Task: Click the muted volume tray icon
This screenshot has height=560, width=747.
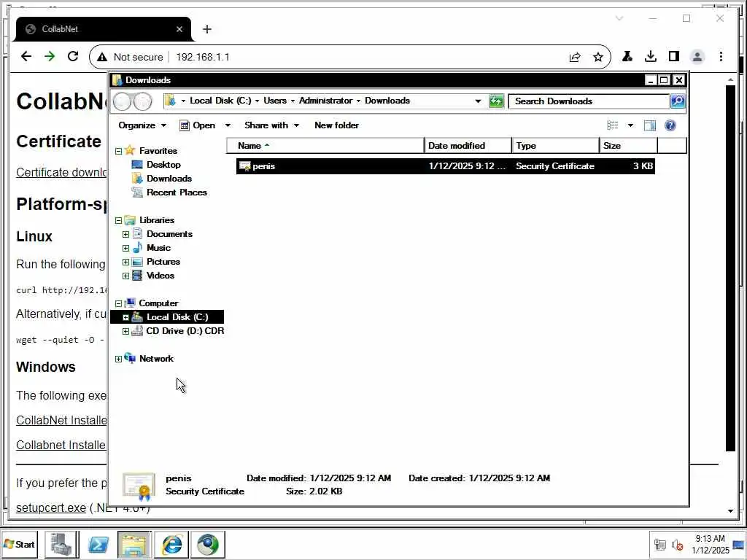Action: pos(677,545)
